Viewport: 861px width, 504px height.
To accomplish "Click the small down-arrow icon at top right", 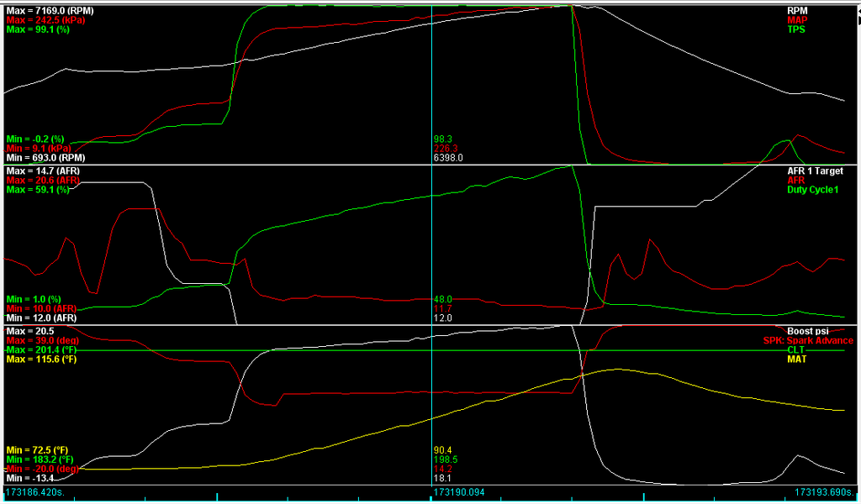I will (x=858, y=20).
